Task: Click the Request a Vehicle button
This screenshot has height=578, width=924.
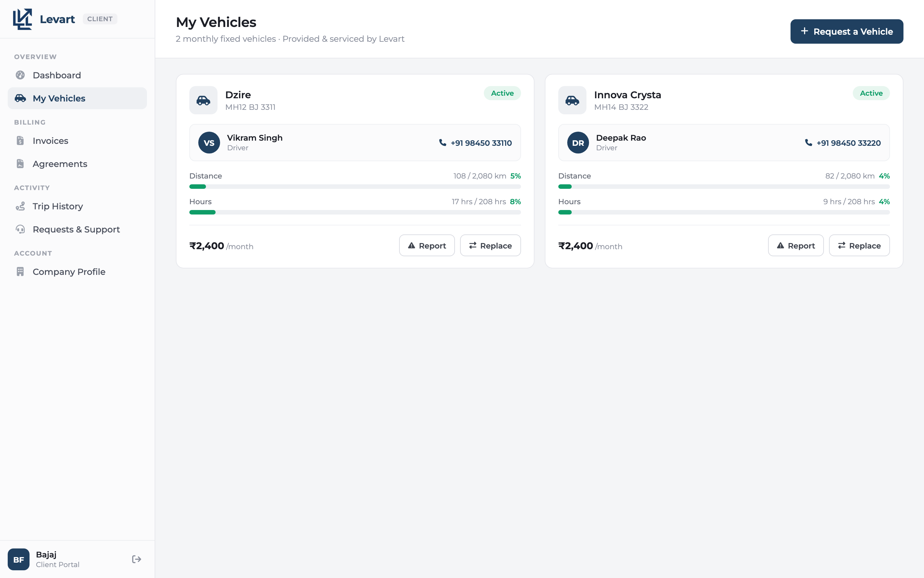Action: tap(846, 31)
